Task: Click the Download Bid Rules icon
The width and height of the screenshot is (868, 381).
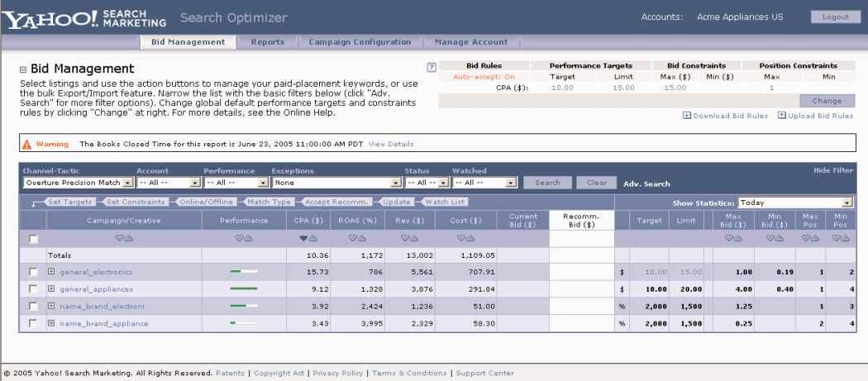Action: pos(685,115)
